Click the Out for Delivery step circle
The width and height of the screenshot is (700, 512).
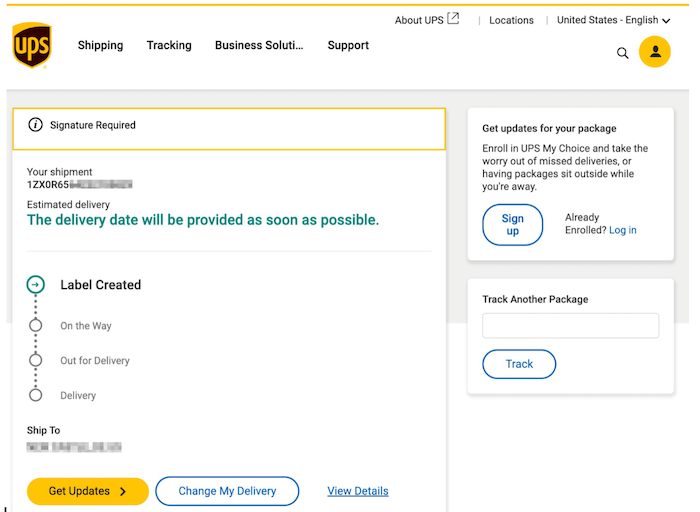36,360
